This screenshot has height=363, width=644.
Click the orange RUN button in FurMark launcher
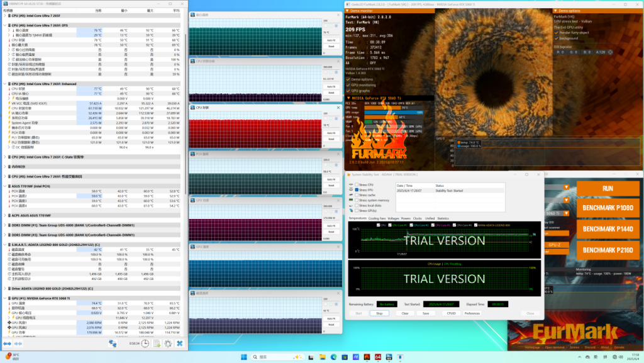(x=608, y=189)
